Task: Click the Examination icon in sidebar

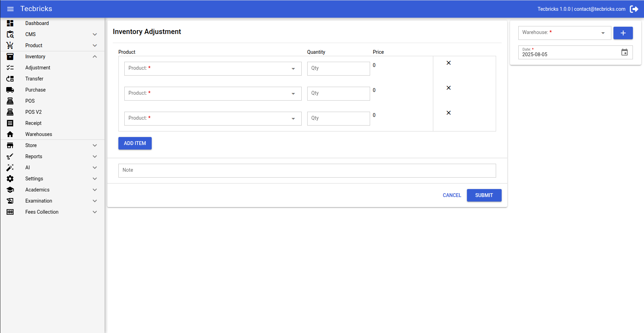Action: 10,201
